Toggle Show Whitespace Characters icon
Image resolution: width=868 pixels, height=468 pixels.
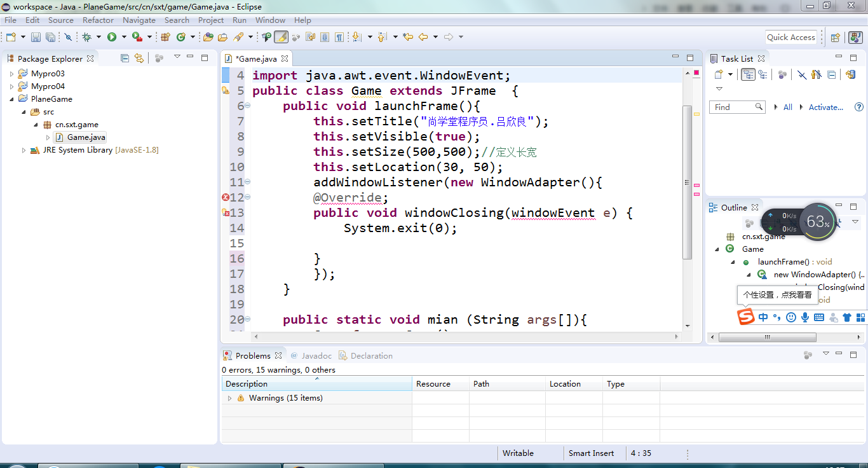tap(339, 37)
